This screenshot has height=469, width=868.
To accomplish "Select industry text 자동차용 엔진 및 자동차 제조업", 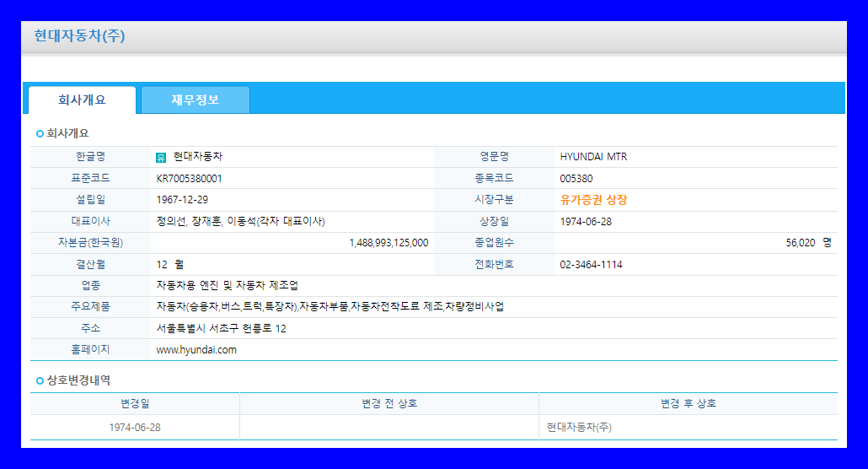I will tap(227, 285).
